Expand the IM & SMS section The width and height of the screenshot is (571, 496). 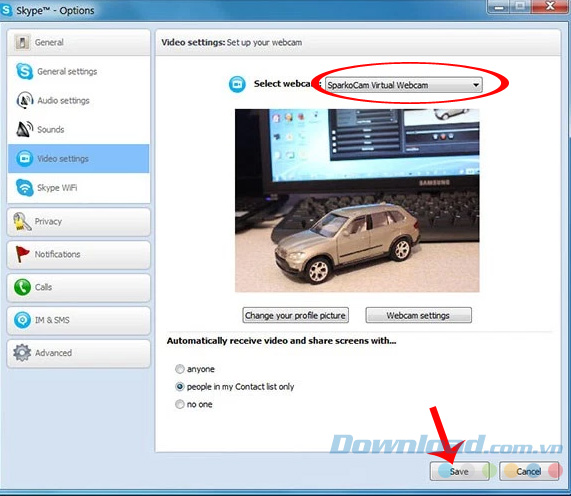tap(78, 320)
